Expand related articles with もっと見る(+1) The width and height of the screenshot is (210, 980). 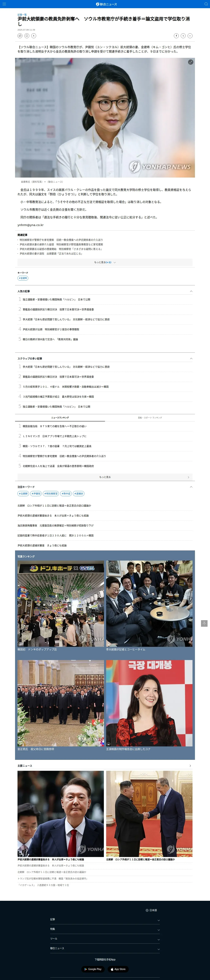105,262
